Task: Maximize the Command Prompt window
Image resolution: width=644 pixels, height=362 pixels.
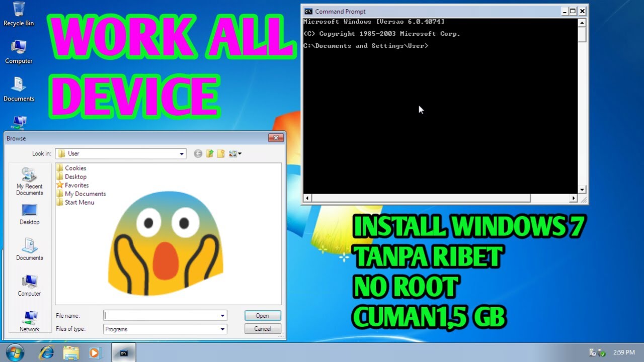Action: 573,11
